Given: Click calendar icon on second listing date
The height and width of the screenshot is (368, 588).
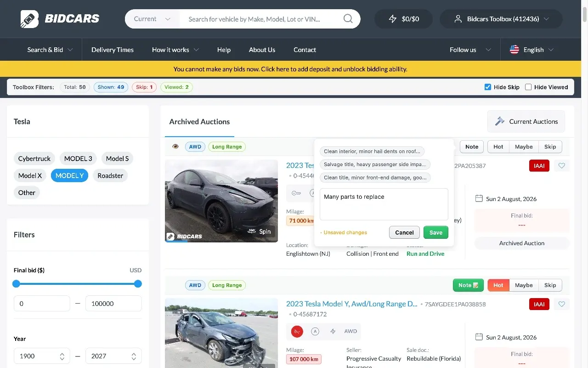Looking at the screenshot, I should (479, 337).
